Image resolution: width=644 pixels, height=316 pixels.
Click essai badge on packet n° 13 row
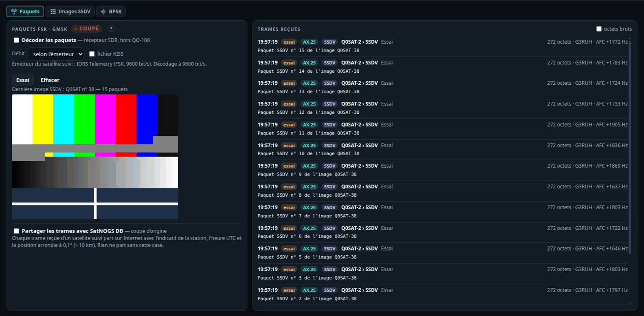(x=289, y=83)
